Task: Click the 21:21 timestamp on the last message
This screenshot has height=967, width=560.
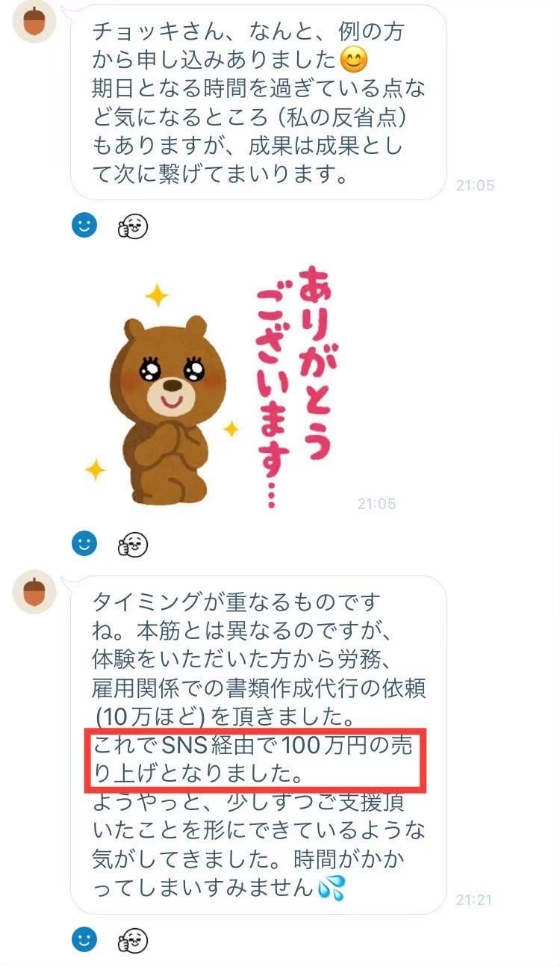Action: pos(474,900)
